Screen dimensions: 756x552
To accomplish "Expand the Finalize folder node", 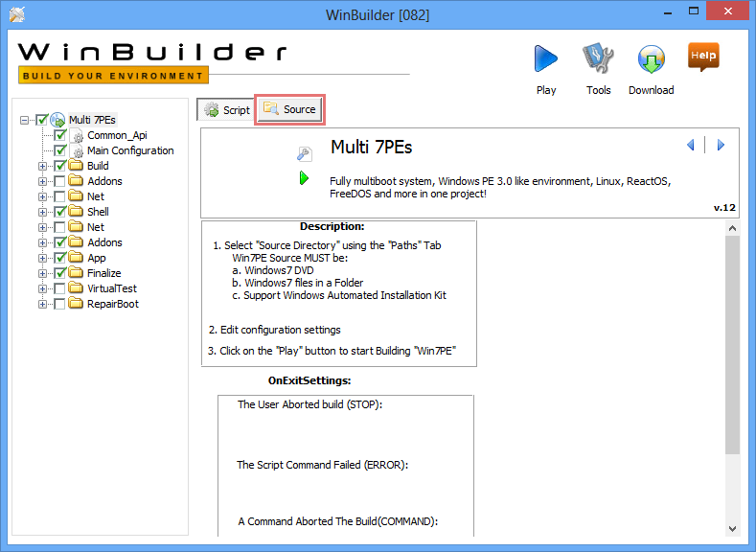I will 42,274.
